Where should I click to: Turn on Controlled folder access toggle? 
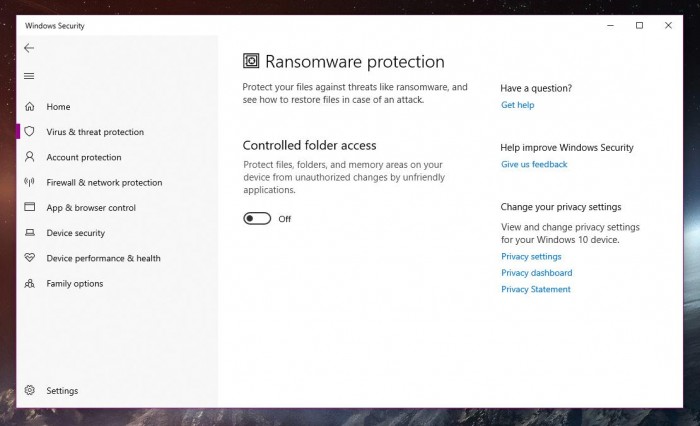(257, 219)
